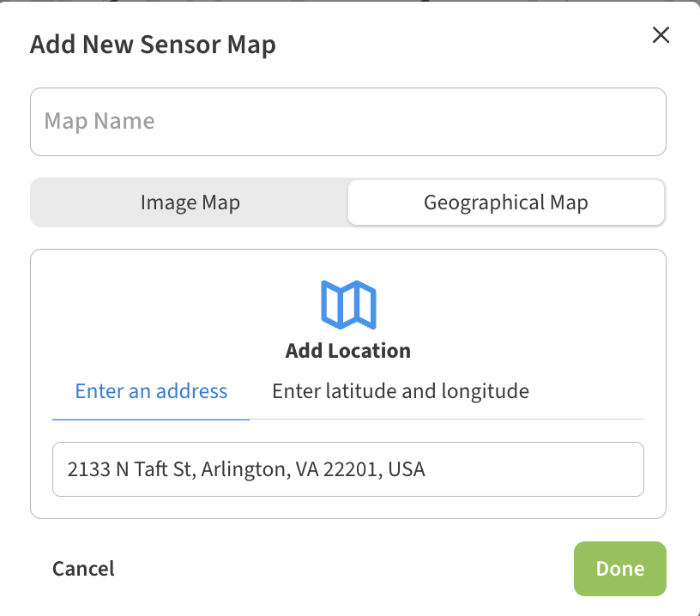The width and height of the screenshot is (700, 616).
Task: Click USA at the end of address
Action: click(407, 470)
